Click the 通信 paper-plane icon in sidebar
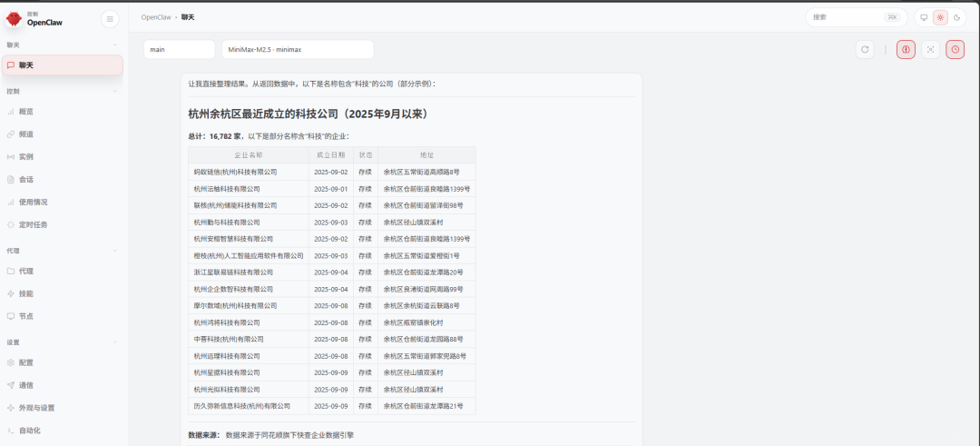The height and width of the screenshot is (446, 980). [x=11, y=385]
